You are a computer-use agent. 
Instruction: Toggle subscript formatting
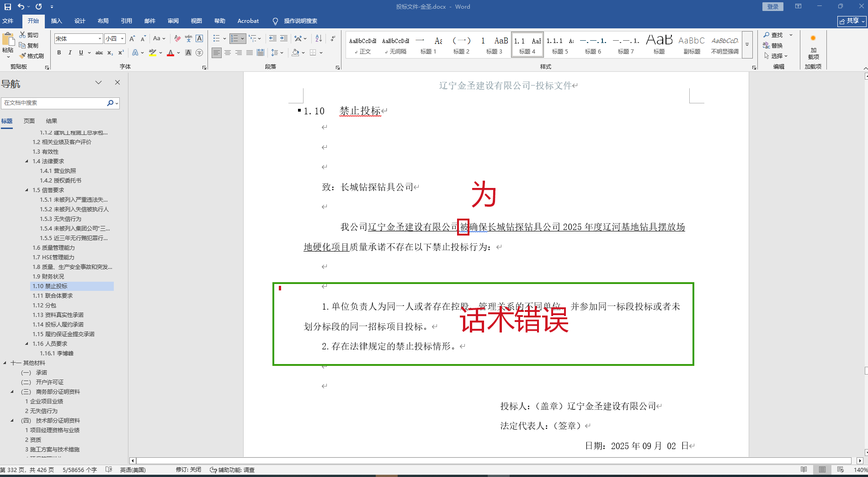110,53
